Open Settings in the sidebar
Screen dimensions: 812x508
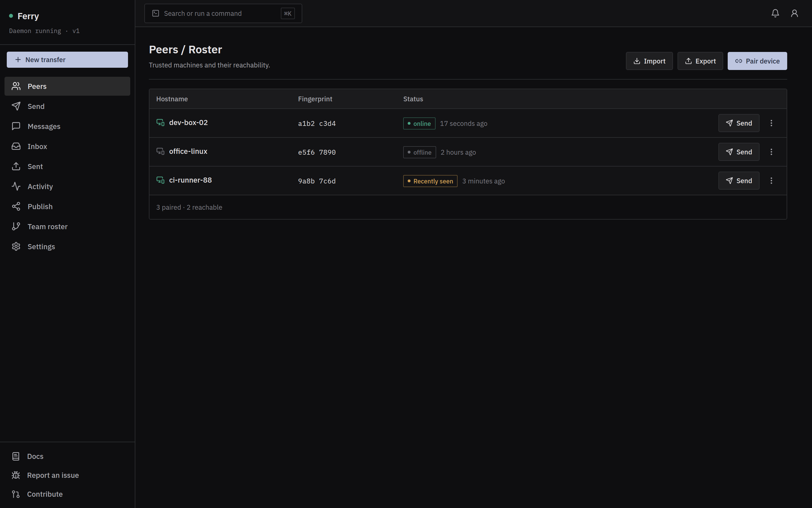[67, 247]
